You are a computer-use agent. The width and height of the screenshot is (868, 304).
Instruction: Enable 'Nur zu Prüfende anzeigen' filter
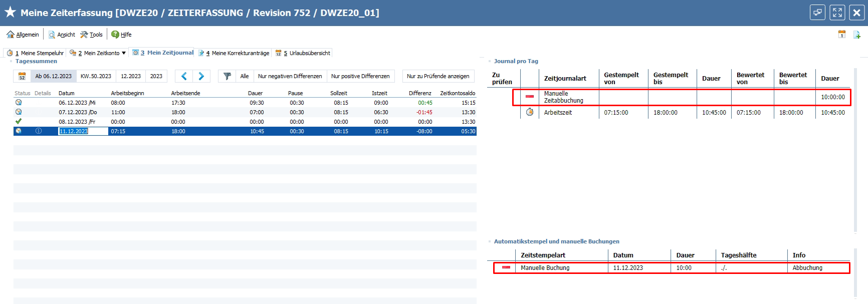point(438,76)
